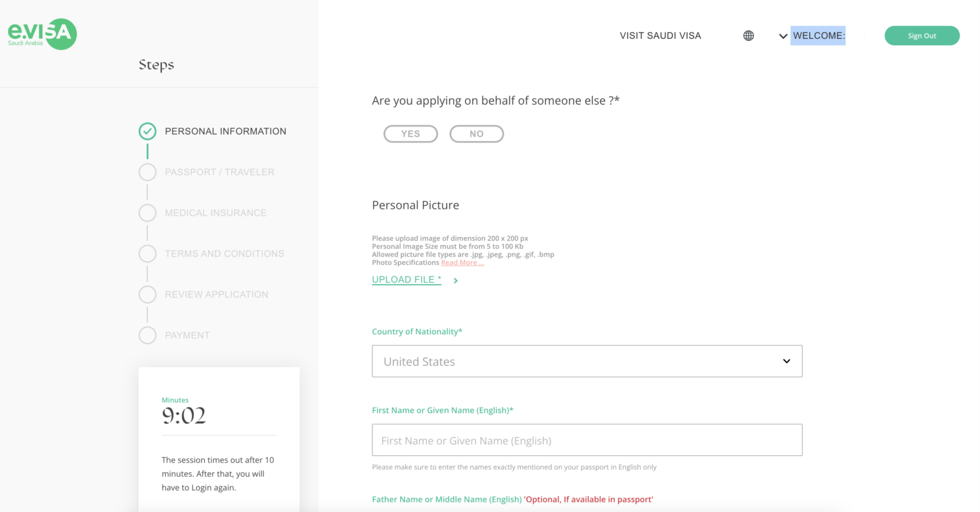
Task: Click the Passport / Traveler step circle
Action: (147, 172)
